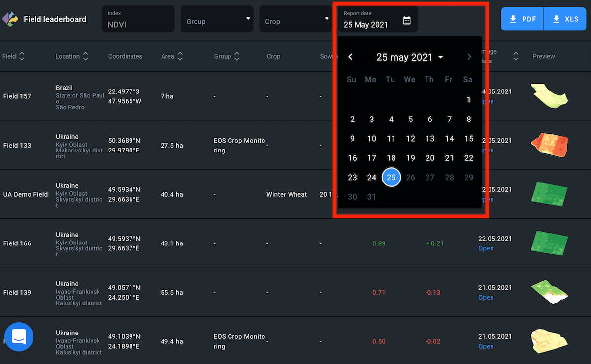Viewport: 591px width, 364px height.
Task: Pick May 1 on the calendar
Action: (468, 100)
